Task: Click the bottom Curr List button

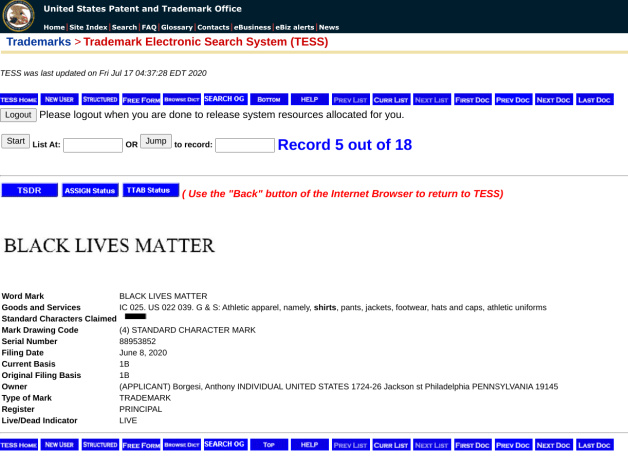Action: (x=391, y=445)
